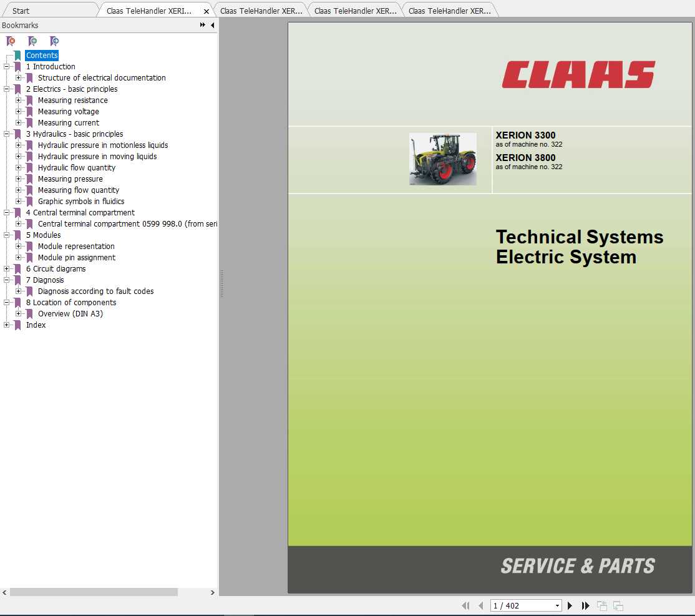695x616 pixels.
Task: Open the Index bookmark
Action: click(36, 325)
